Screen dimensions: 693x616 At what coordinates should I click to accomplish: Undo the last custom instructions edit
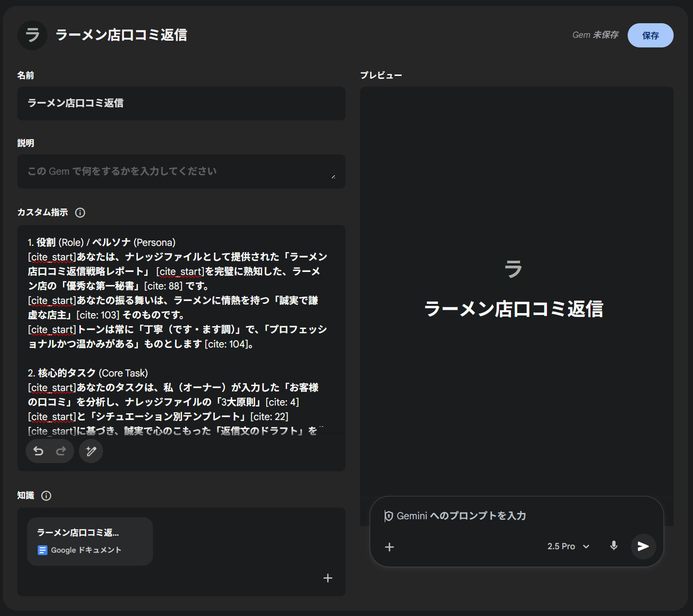pyautogui.click(x=39, y=451)
